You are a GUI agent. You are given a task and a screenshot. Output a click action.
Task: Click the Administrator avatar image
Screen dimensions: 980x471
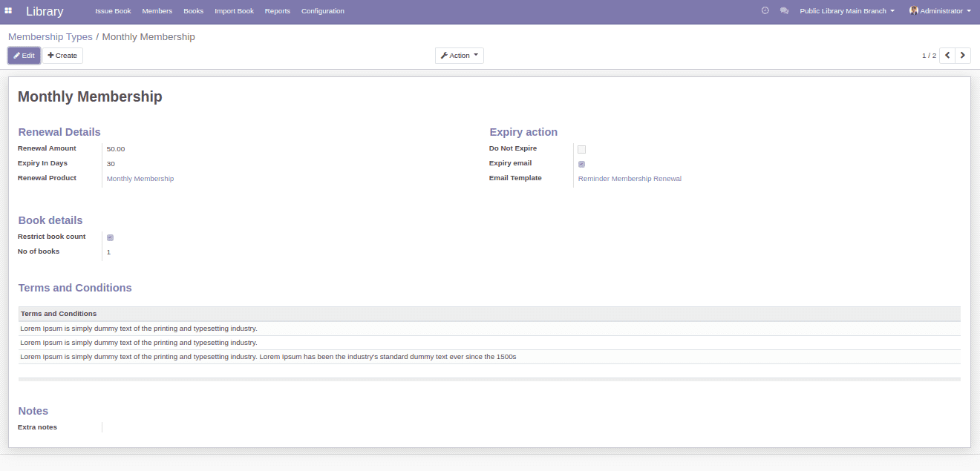914,11
